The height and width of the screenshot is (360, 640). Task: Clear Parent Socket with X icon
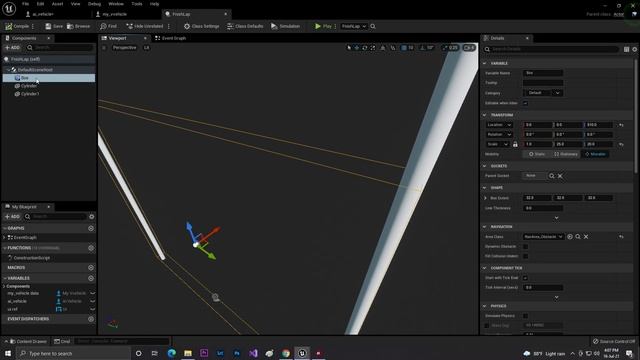pyautogui.click(x=560, y=176)
